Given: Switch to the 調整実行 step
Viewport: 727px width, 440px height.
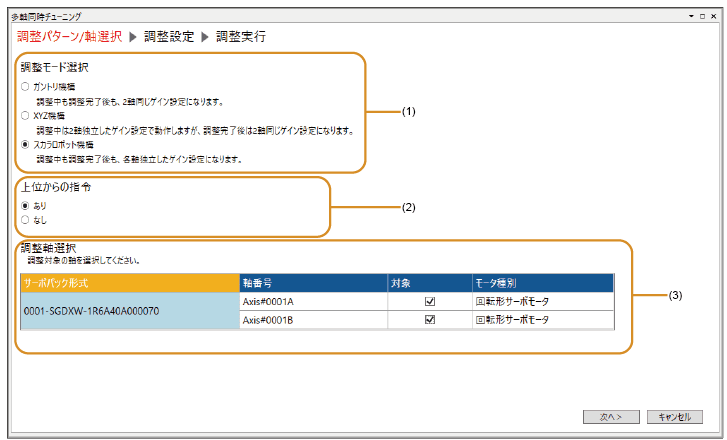Looking at the screenshot, I should [240, 36].
